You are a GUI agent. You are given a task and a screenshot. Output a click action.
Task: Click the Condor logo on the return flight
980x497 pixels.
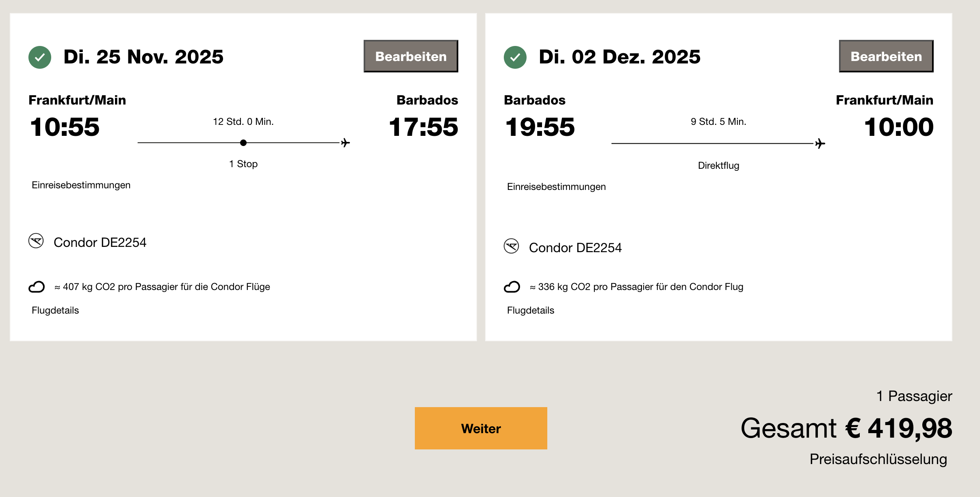(512, 246)
